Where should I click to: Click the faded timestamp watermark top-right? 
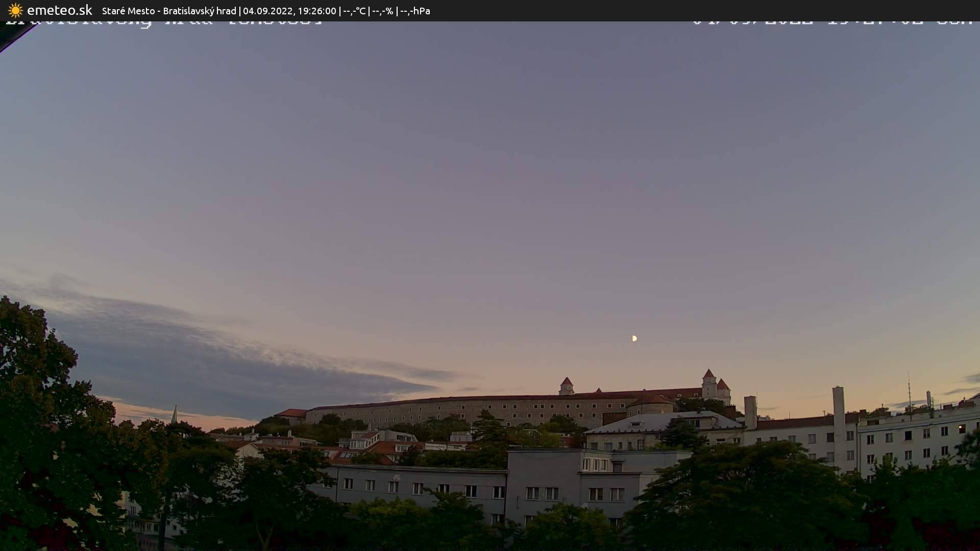tap(832, 21)
